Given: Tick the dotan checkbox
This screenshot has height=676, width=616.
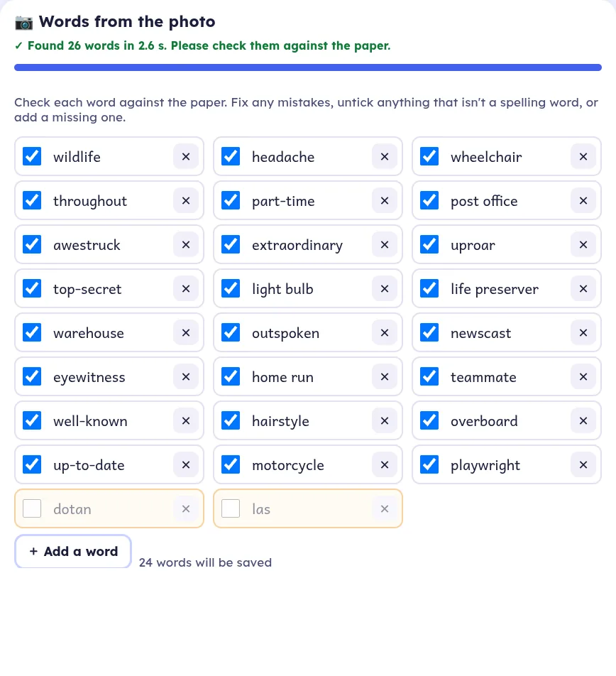Looking at the screenshot, I should tap(32, 508).
